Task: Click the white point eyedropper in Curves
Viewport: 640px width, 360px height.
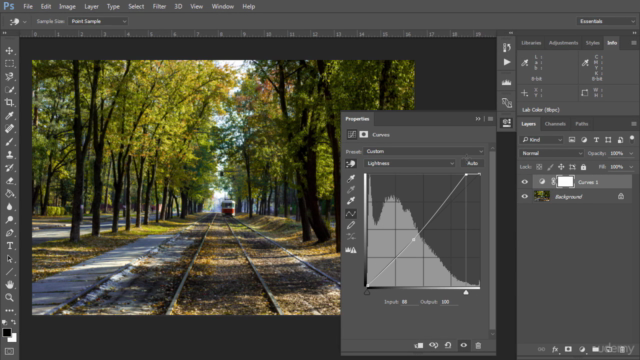Action: 351,200
